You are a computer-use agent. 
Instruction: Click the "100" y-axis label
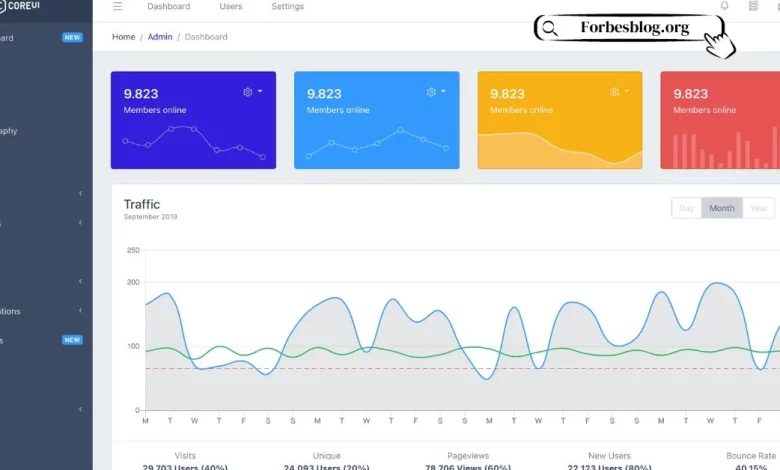point(133,346)
